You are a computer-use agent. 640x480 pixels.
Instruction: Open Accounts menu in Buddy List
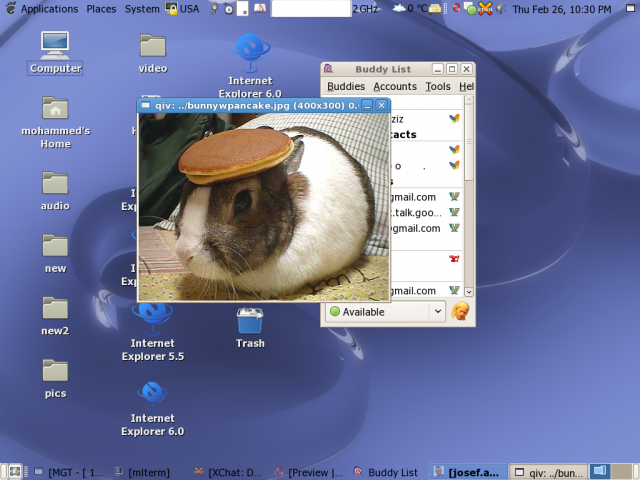[x=395, y=87]
